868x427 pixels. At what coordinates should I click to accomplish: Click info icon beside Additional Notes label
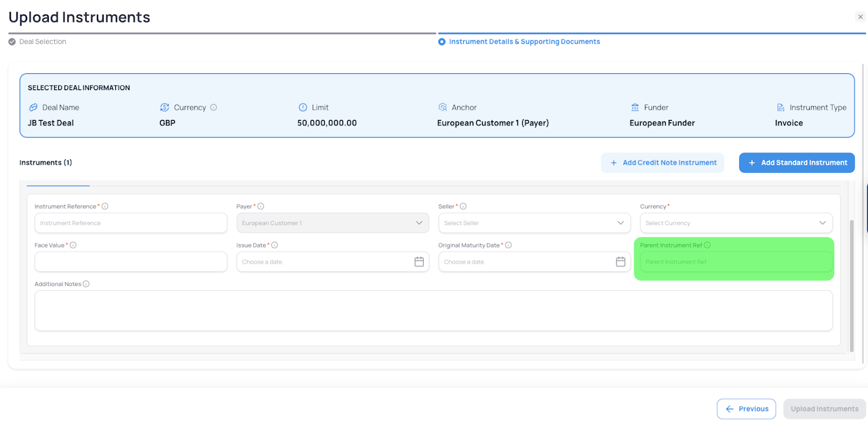[x=86, y=284]
